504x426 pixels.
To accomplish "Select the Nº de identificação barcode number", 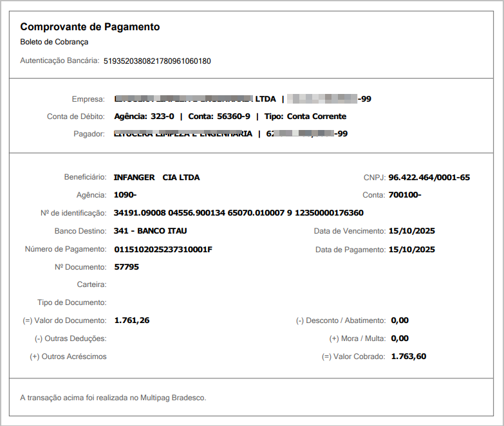I will pyautogui.click(x=238, y=213).
